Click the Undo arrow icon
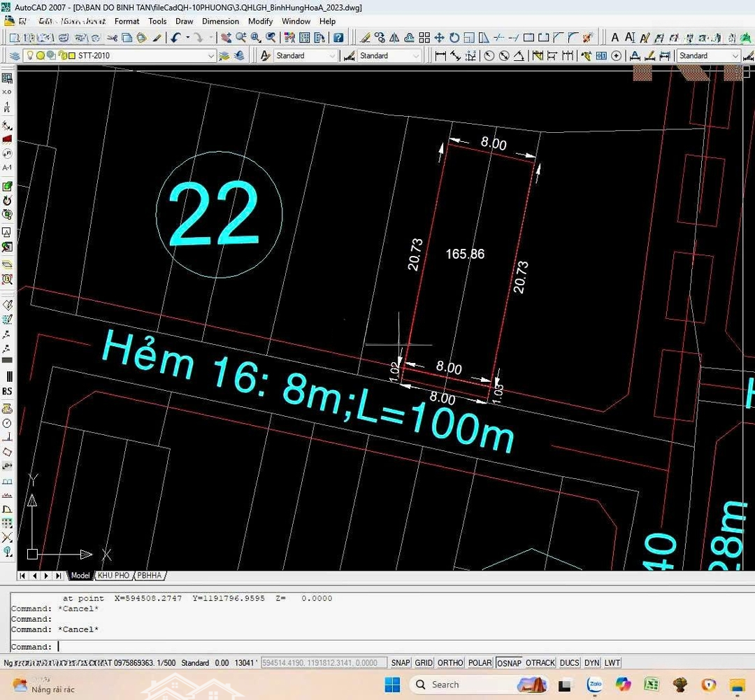755x700 pixels. 175,38
